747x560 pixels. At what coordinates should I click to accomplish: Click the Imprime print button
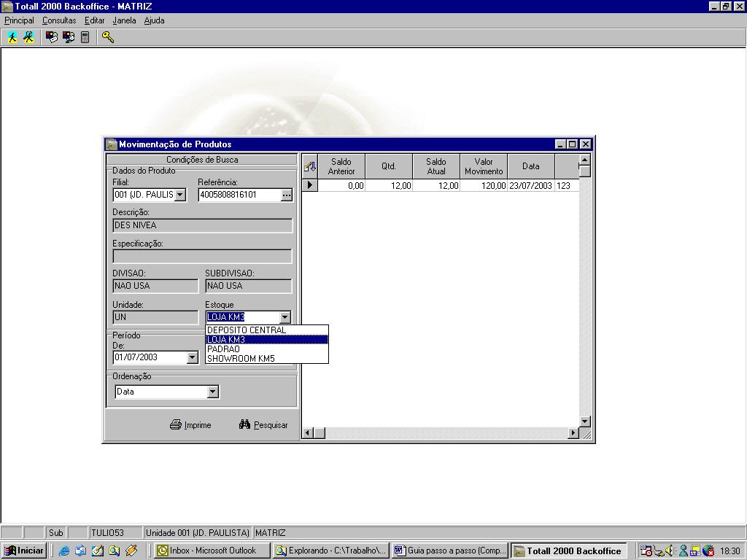click(x=190, y=425)
